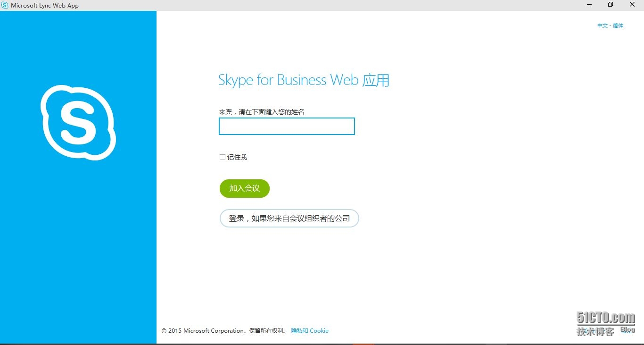This screenshot has width=644, height=345.
Task: Open the 中文 - 简体 language selector
Action: tap(610, 25)
